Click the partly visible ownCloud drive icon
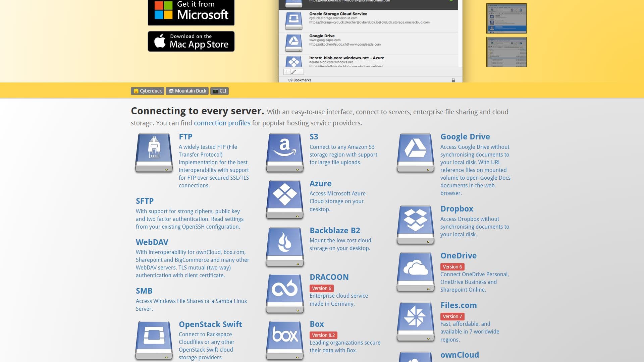644x362 pixels. [416, 357]
